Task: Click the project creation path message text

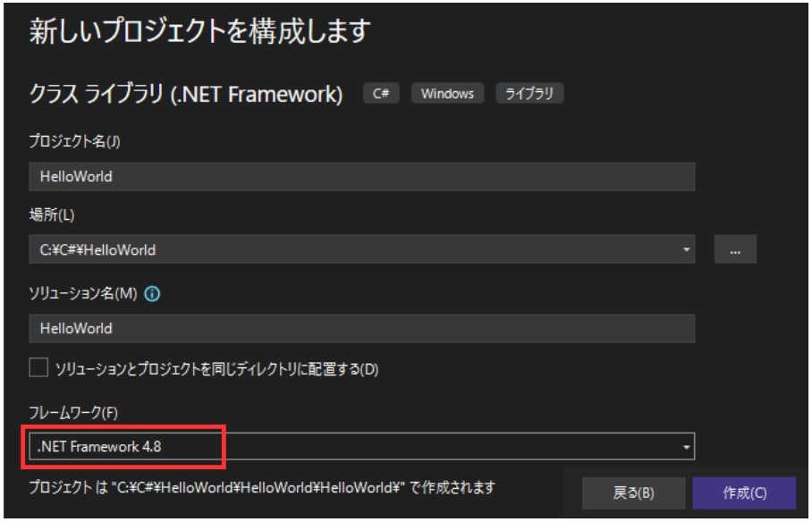Action: (x=262, y=487)
